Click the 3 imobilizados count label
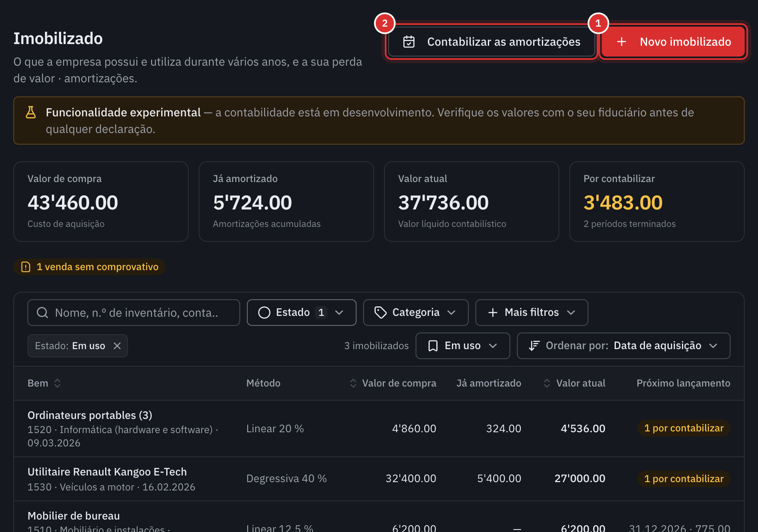This screenshot has height=532, width=758. click(377, 346)
